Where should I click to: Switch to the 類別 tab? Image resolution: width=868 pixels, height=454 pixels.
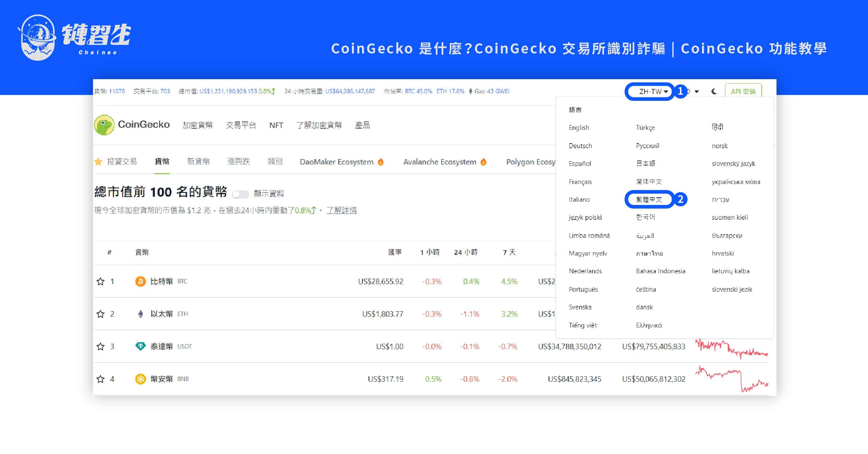pyautogui.click(x=275, y=162)
